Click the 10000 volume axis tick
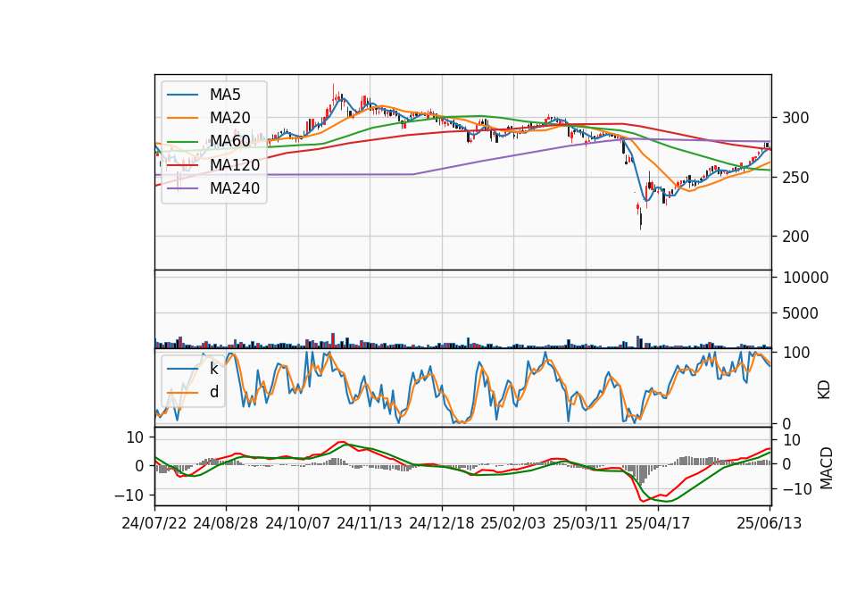The width and height of the screenshot is (857, 616). [805, 278]
